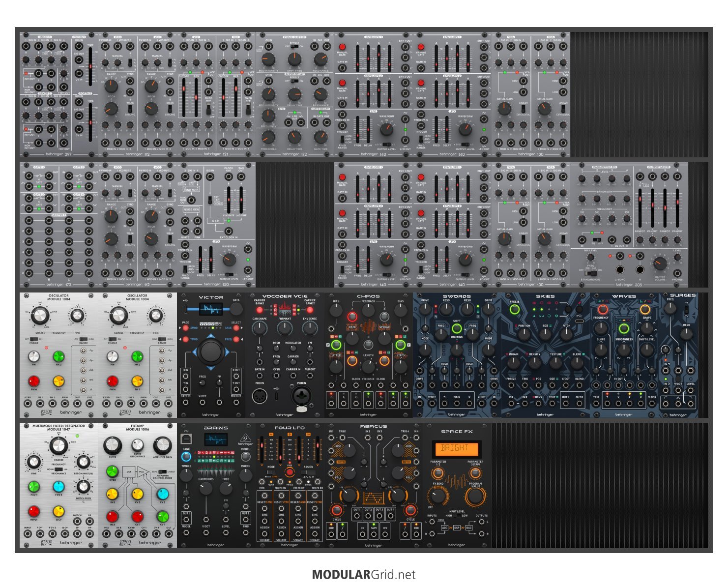The image size is (728, 585).
Task: Click the oscilloscope display on the Brains module
Action: pos(215,439)
